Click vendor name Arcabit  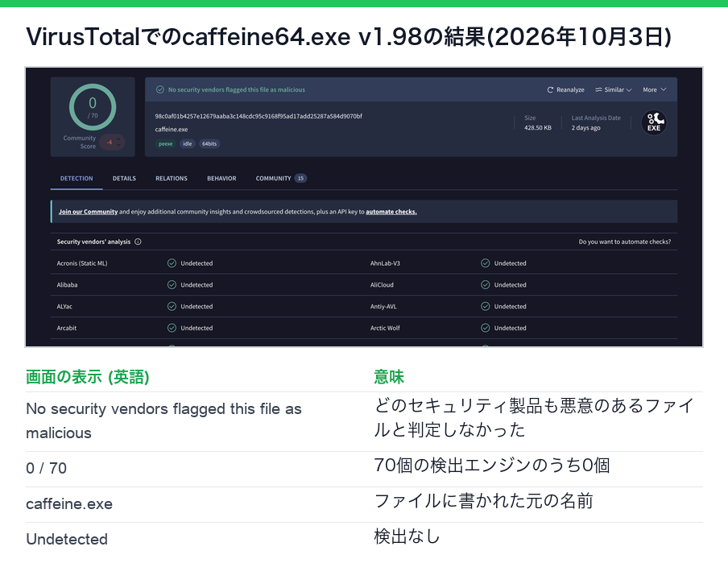coord(66,328)
